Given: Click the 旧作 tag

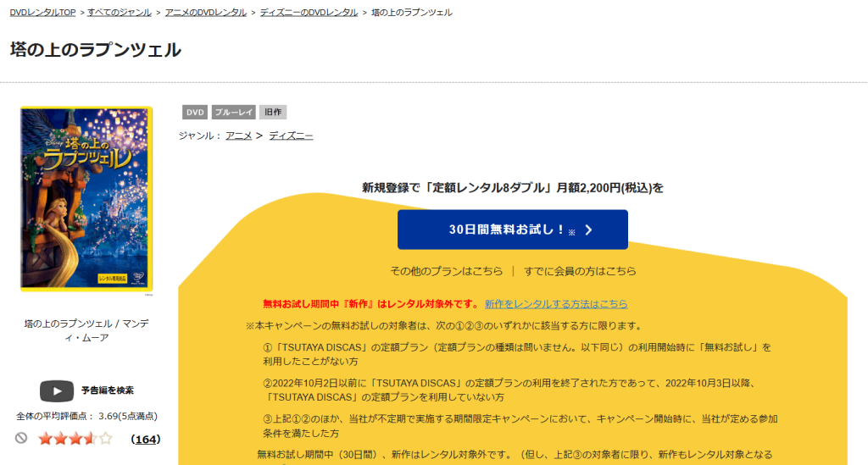Looking at the screenshot, I should [273, 113].
